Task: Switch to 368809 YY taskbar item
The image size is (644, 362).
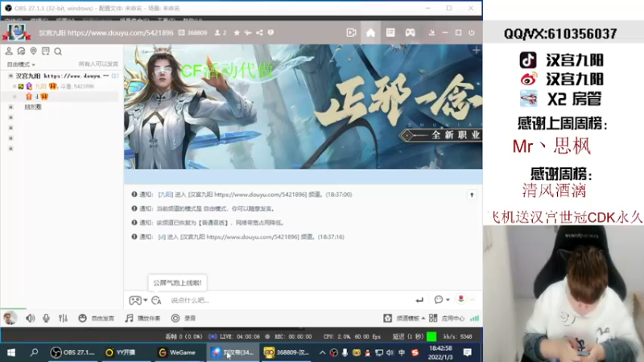Action: click(287, 352)
